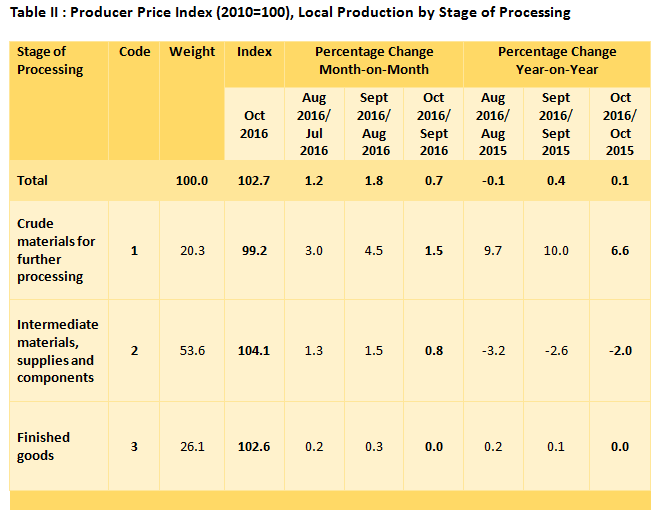The width and height of the screenshot is (660, 525).
Task: Click the 'Percentage Change Year-on-Year' header
Action: click(x=557, y=61)
